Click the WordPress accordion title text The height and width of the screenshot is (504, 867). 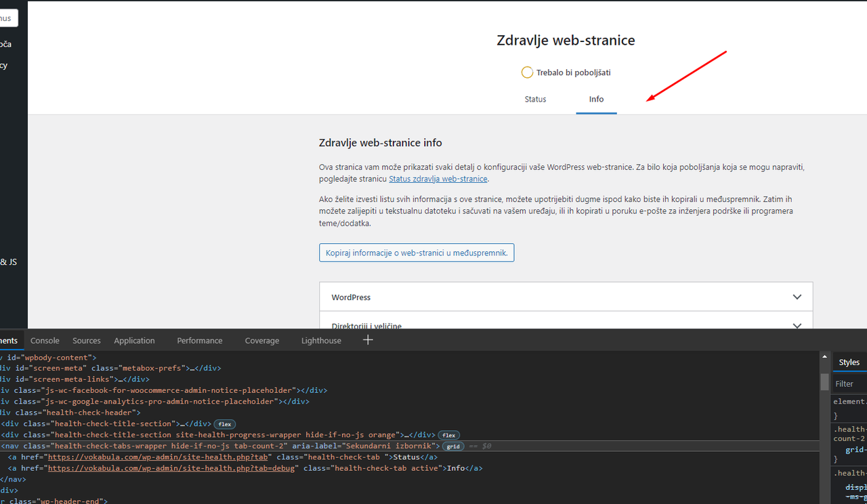351,297
